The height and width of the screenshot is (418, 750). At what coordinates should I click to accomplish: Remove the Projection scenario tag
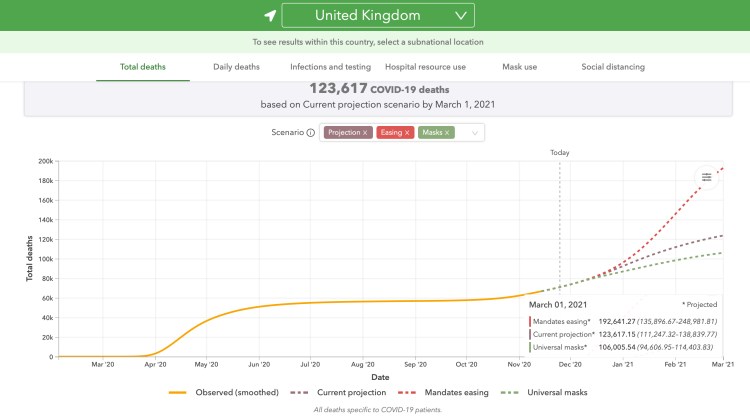click(365, 132)
